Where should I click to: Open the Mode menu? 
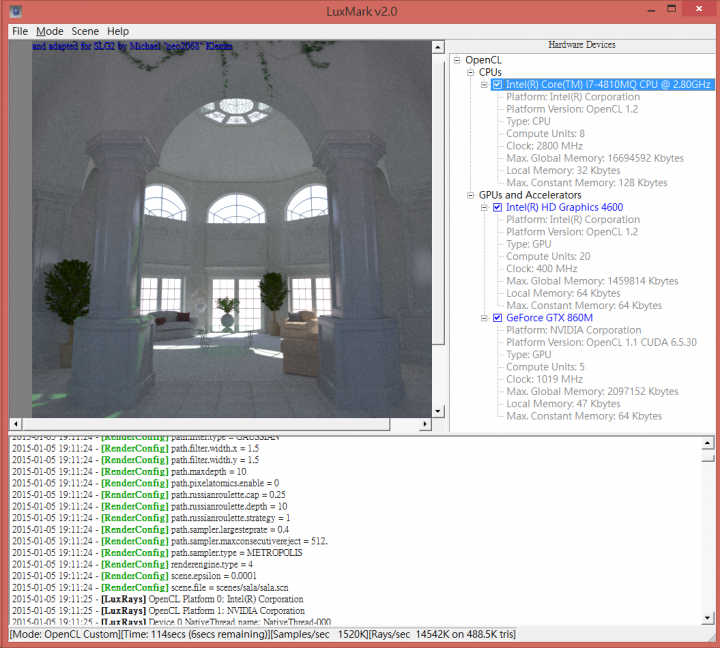50,31
